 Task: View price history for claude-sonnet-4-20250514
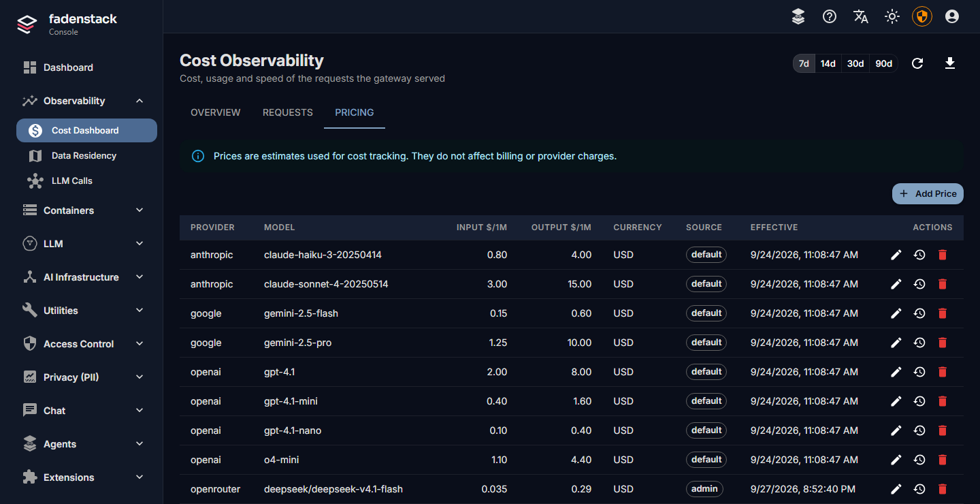919,284
